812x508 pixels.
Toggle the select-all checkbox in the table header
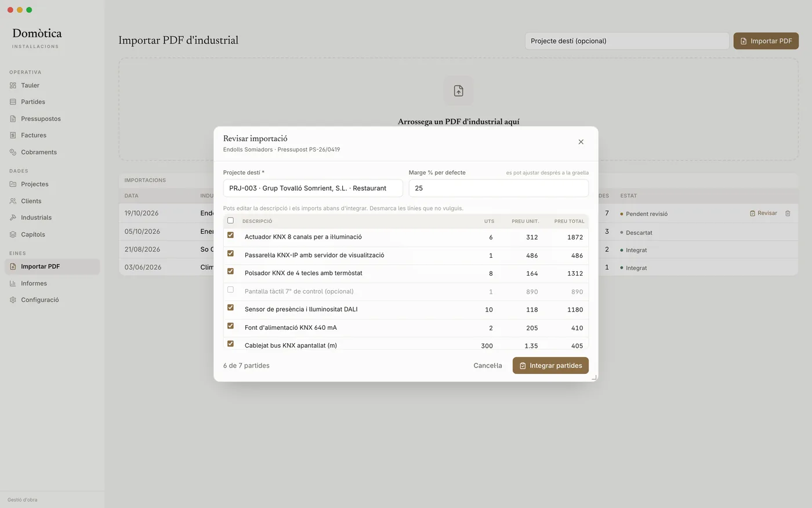coord(230,221)
